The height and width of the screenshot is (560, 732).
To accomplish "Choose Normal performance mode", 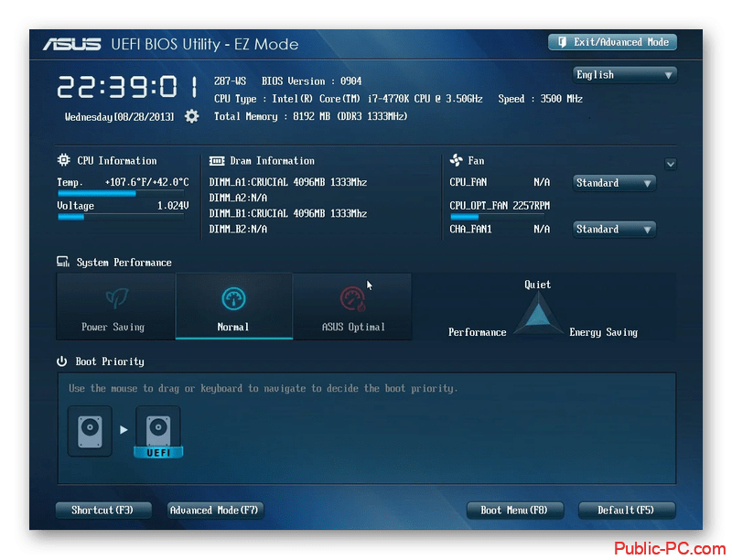I will (x=234, y=307).
